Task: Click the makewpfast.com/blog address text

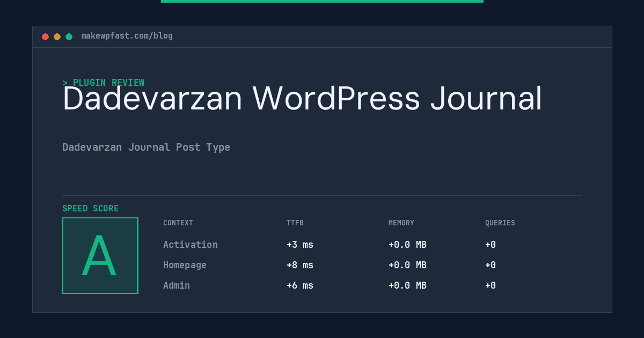Action: tap(127, 36)
